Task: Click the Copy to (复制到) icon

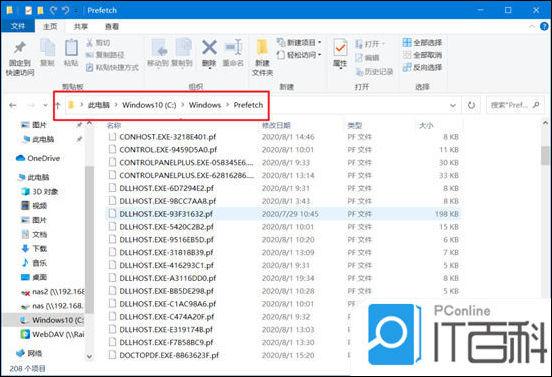Action: point(183,48)
